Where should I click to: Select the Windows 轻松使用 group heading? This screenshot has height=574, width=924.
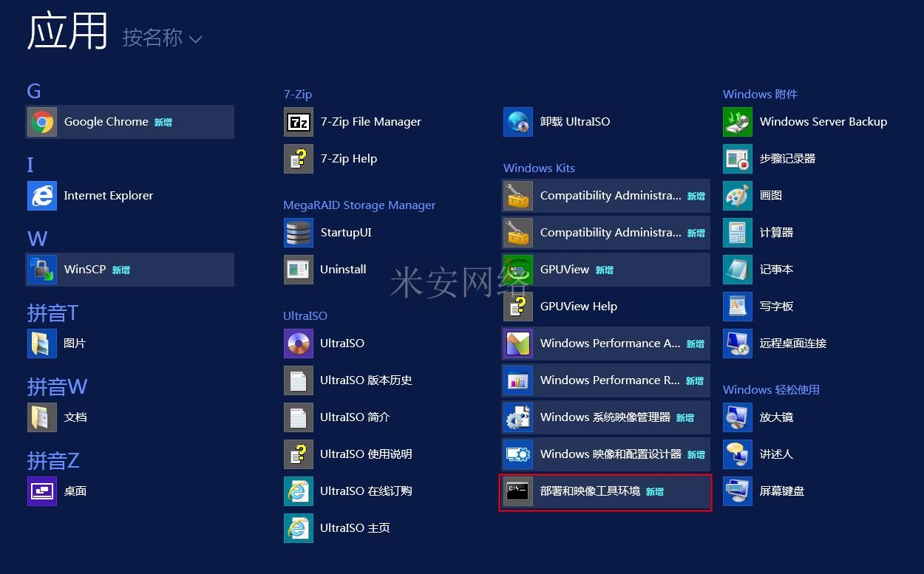point(771,390)
